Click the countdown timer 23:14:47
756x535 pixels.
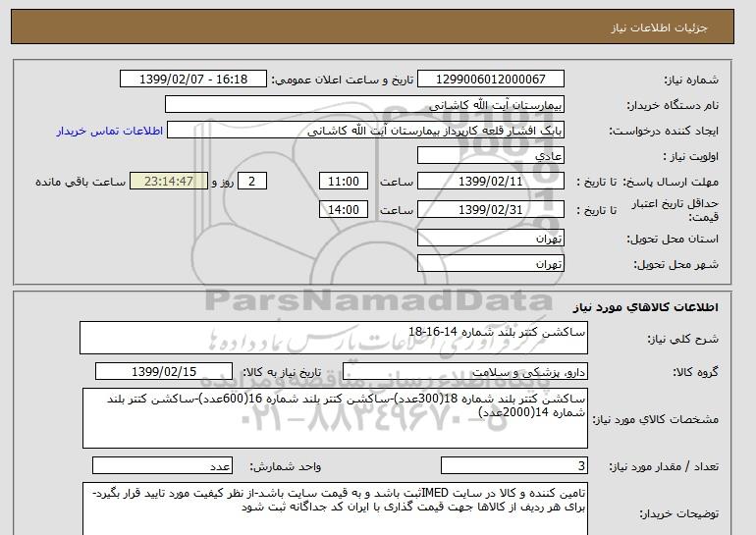pyautogui.click(x=169, y=182)
